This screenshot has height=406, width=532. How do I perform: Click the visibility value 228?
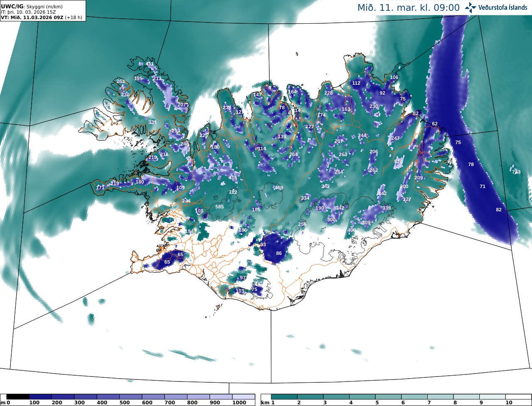(328, 93)
